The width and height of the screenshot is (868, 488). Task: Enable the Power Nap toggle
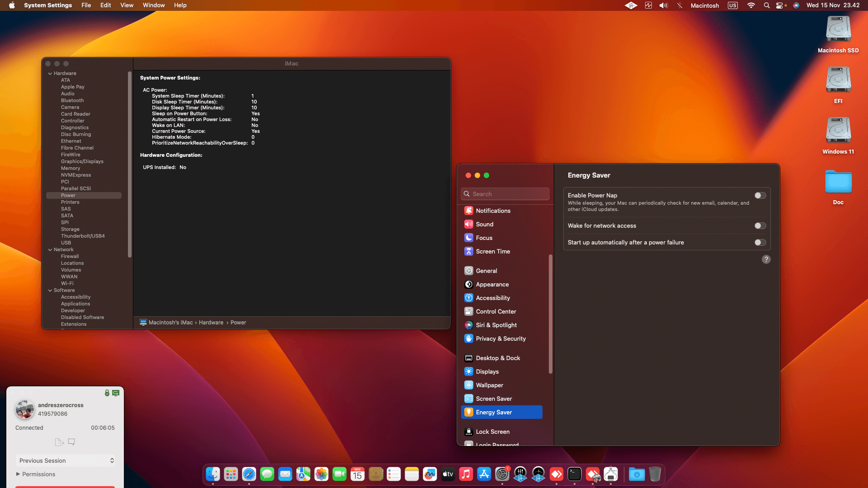tap(760, 195)
